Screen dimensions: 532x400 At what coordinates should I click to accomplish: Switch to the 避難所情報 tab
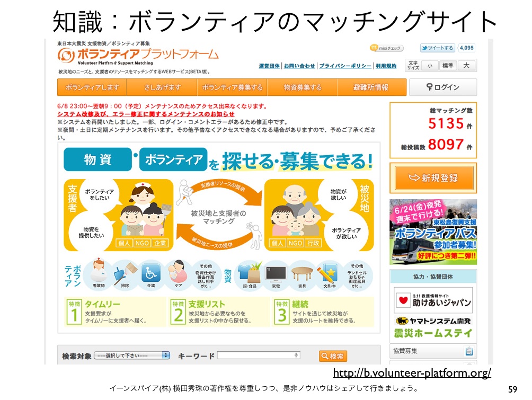tap(371, 87)
